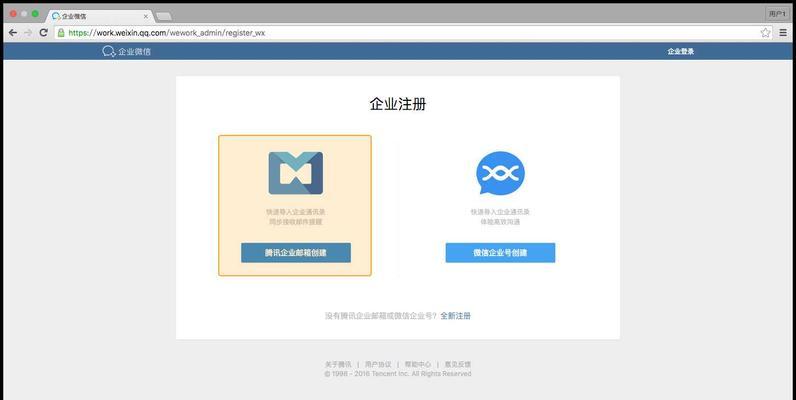The width and height of the screenshot is (796, 400).
Task: Click the 腾讯企业邮箱创建 button
Action: click(296, 253)
